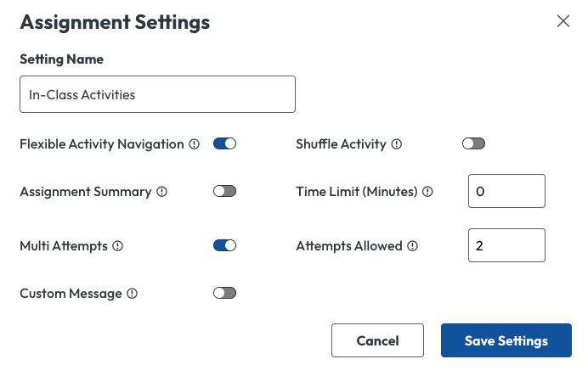Click info icon beside Multi Attempts

point(118,246)
